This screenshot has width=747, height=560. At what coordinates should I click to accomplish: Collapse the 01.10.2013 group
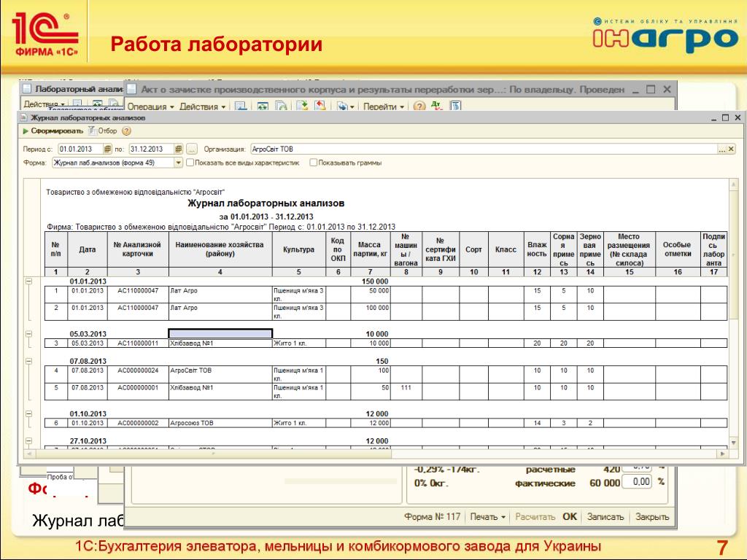click(29, 414)
